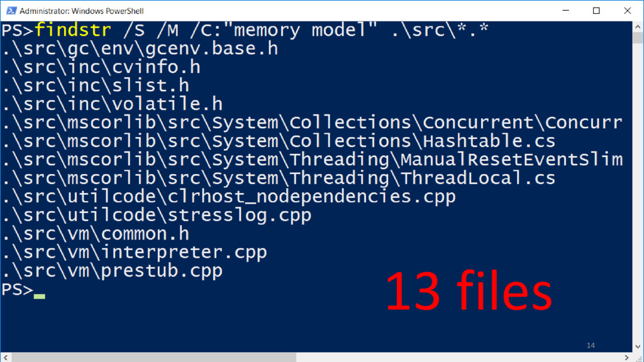This screenshot has height=362, width=644.
Task: Click the horizontal scrollbar thumb
Action: pos(153,358)
